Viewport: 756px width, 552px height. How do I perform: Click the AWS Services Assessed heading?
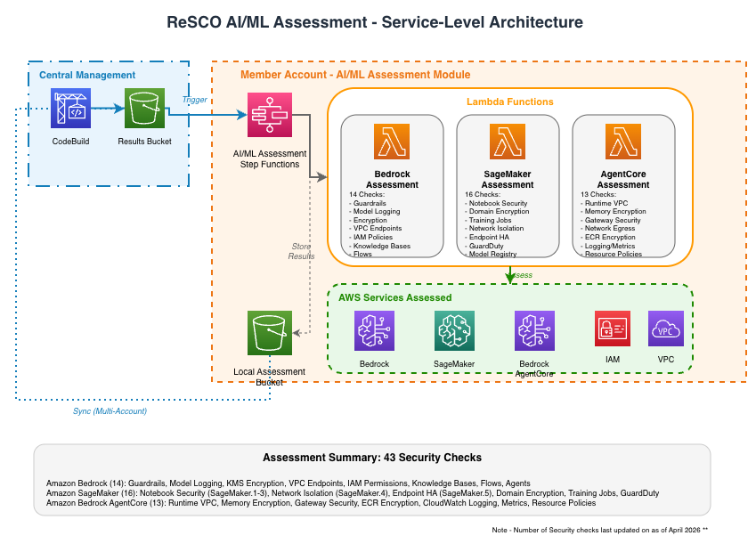point(394,297)
